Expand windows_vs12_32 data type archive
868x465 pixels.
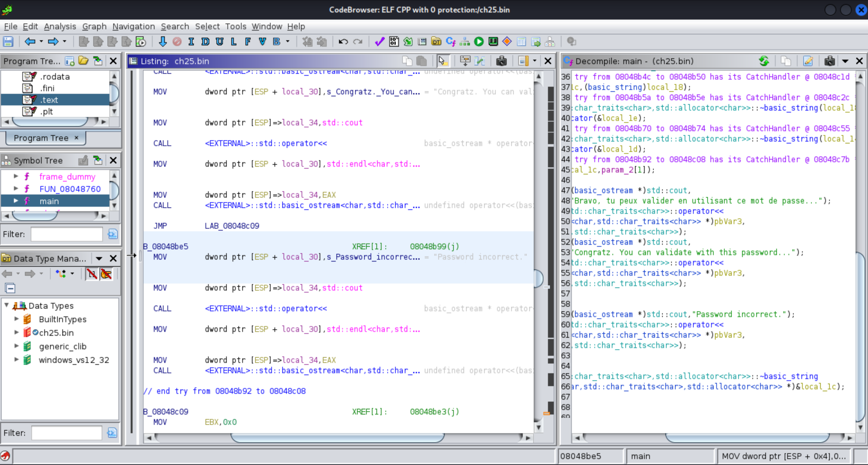pyautogui.click(x=16, y=360)
